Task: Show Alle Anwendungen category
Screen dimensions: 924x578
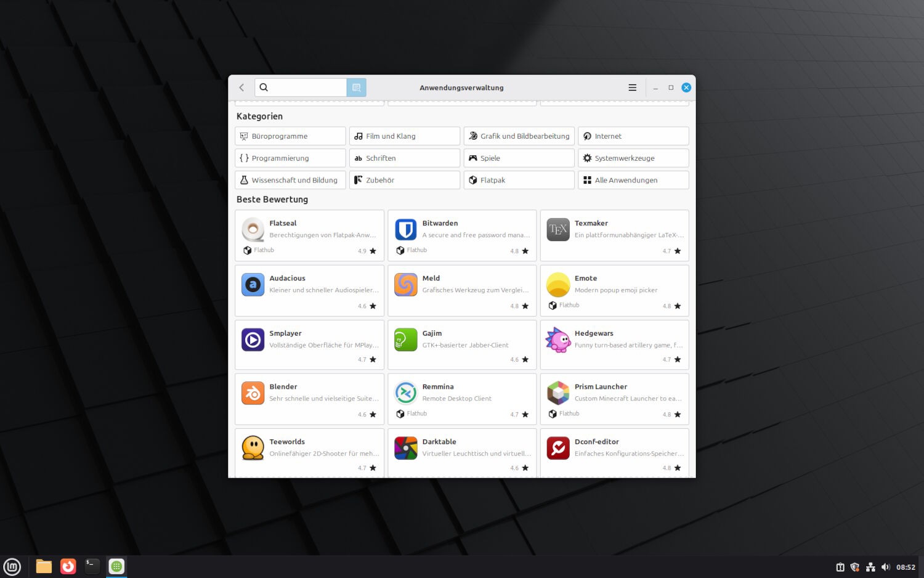Action: 633,180
